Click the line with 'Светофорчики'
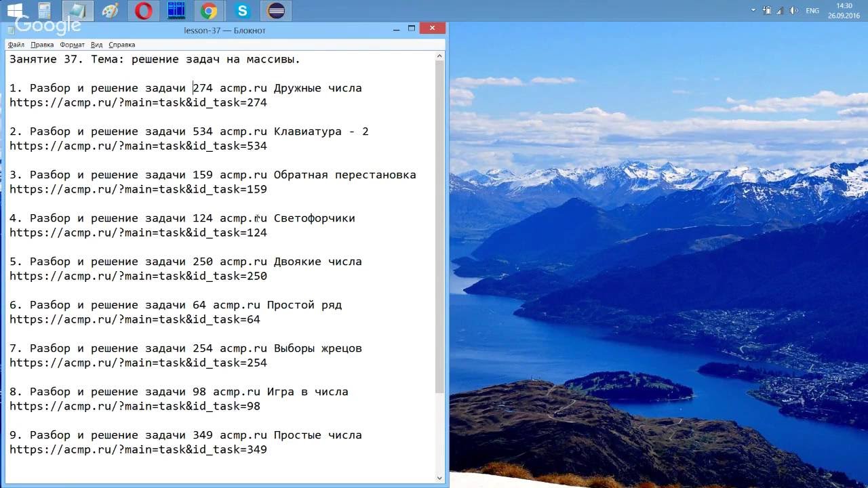Screen dimensions: 868x488 pos(182,218)
